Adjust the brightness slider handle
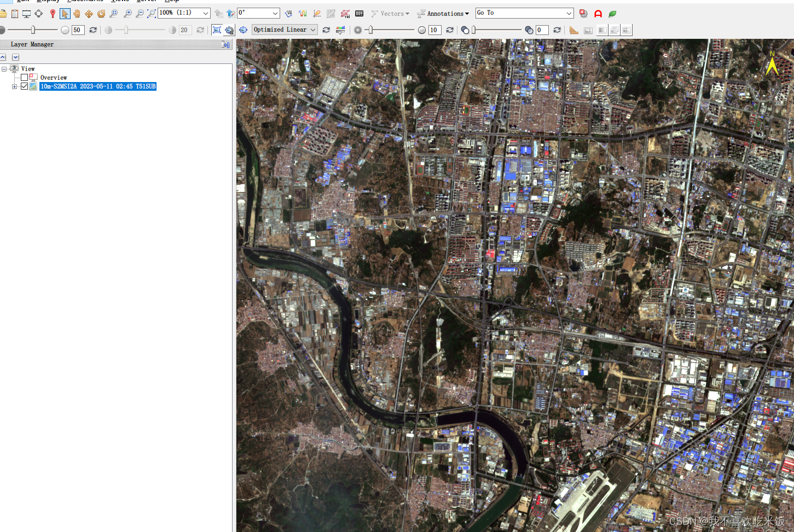 click(x=33, y=30)
